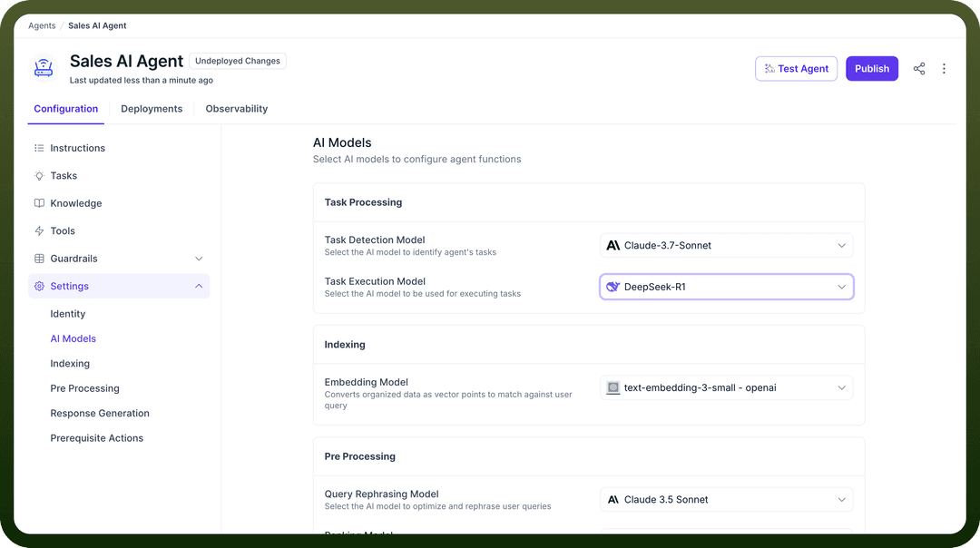Click the Knowledge book icon
Screen dimensions: 980x548
point(39,203)
